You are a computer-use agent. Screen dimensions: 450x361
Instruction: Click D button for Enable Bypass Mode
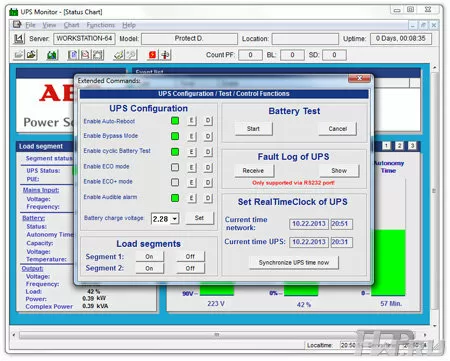[208, 136]
